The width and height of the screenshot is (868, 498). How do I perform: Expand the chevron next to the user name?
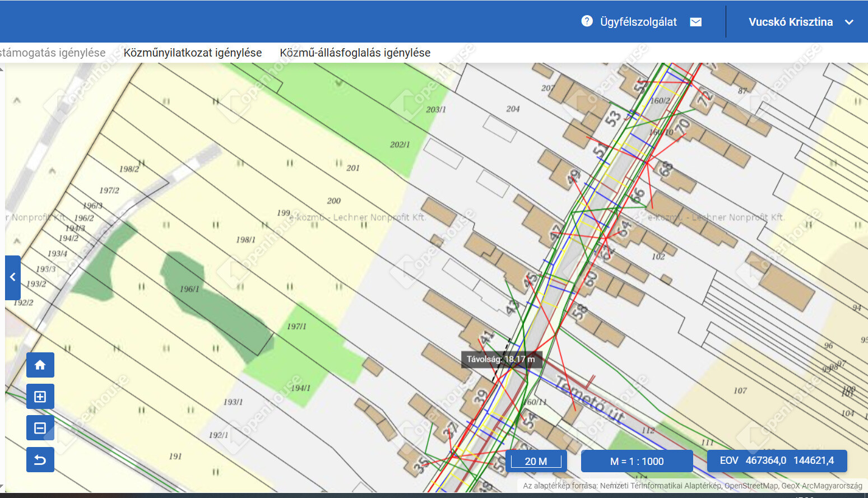click(849, 22)
